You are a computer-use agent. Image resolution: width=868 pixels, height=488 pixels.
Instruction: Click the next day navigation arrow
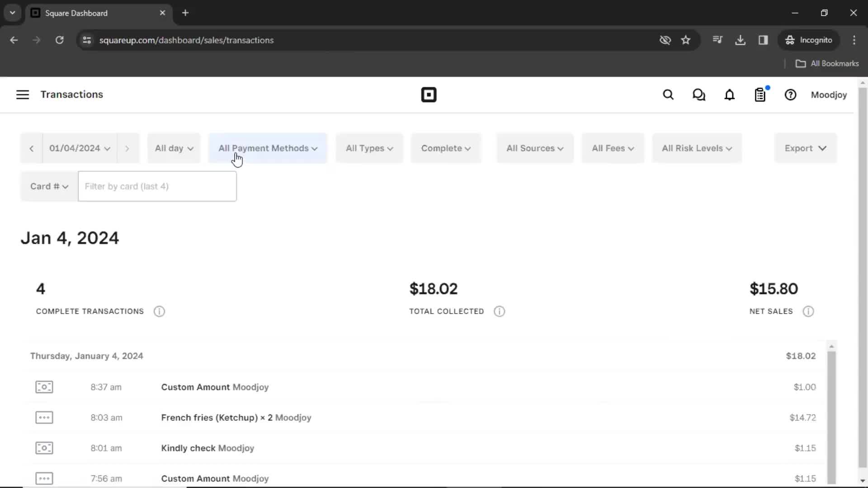click(127, 148)
